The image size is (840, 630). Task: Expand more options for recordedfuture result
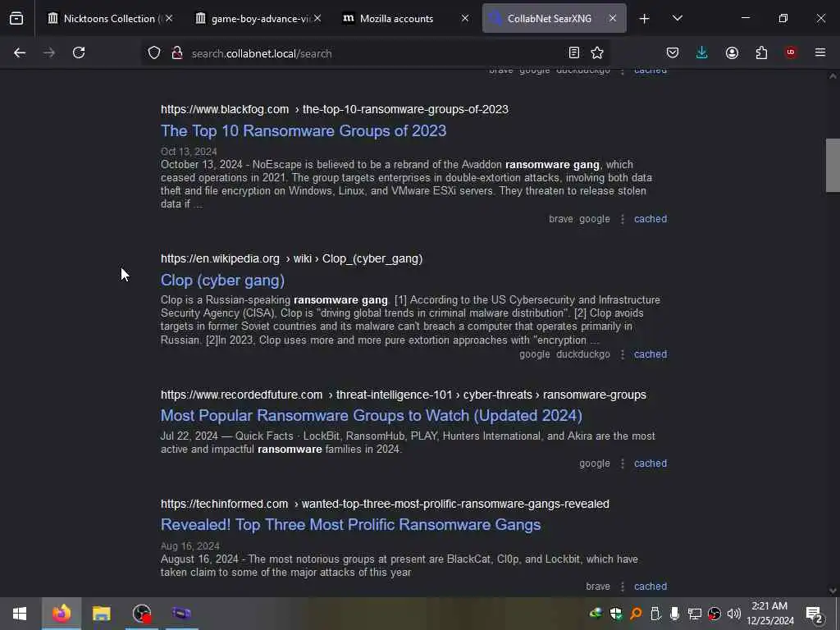pos(623,463)
